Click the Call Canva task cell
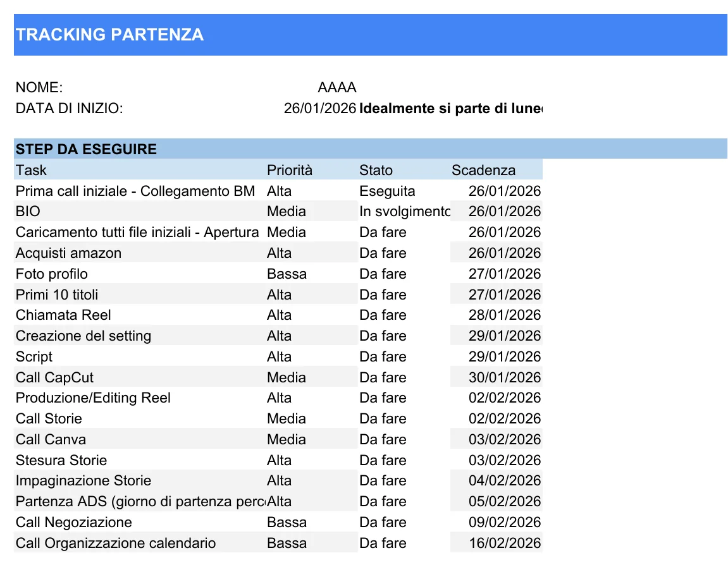Viewport: 728px width, 565px height. tap(139, 439)
